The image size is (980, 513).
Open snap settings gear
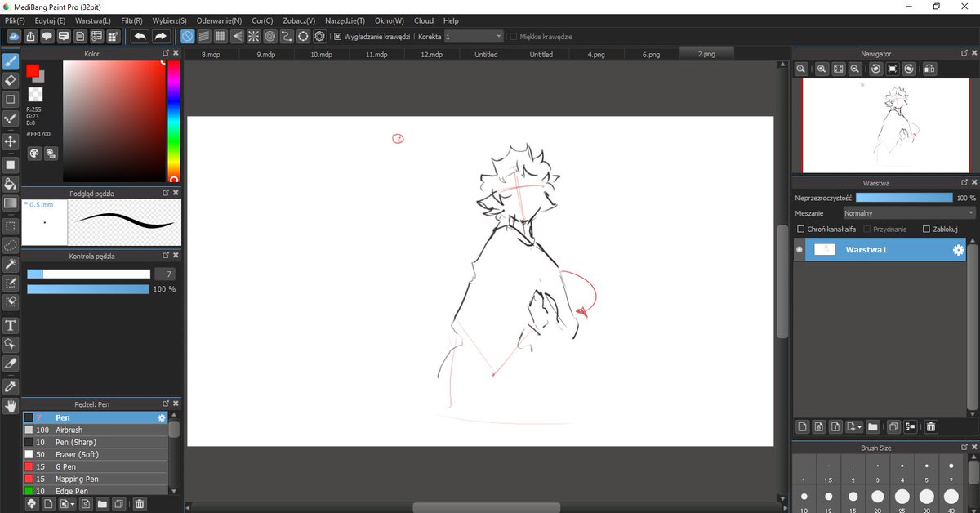pos(319,36)
